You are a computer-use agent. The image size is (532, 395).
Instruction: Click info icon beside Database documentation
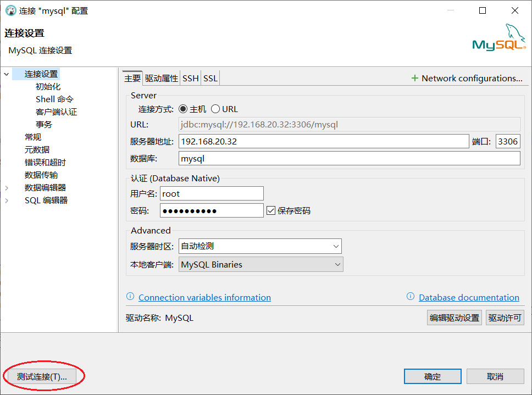(411, 296)
